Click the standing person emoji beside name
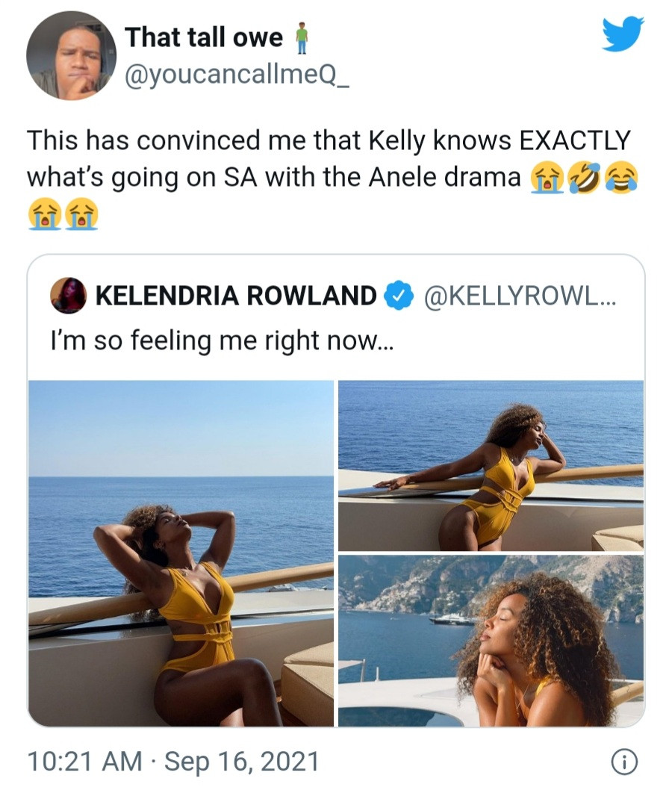672x787 pixels. tap(302, 38)
